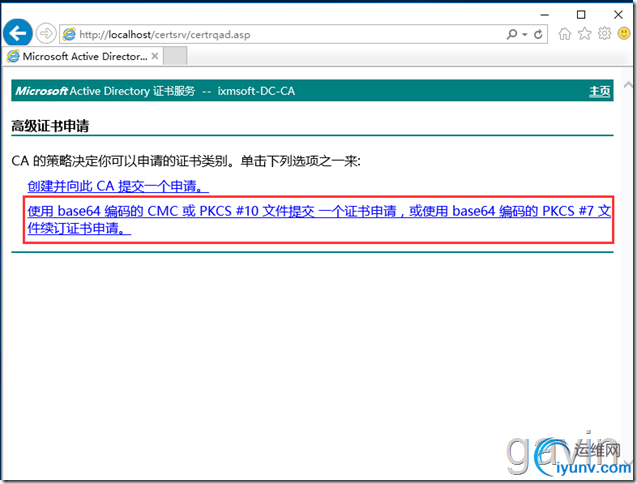The height and width of the screenshot is (484, 637).
Task: Open a new blank tab
Action: tap(175, 56)
